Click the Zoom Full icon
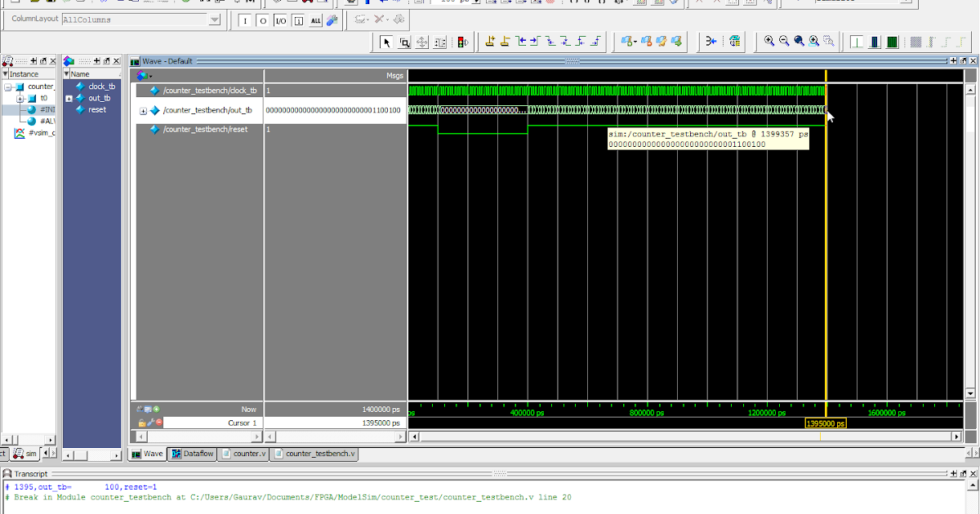The height and width of the screenshot is (514, 980). coord(799,42)
